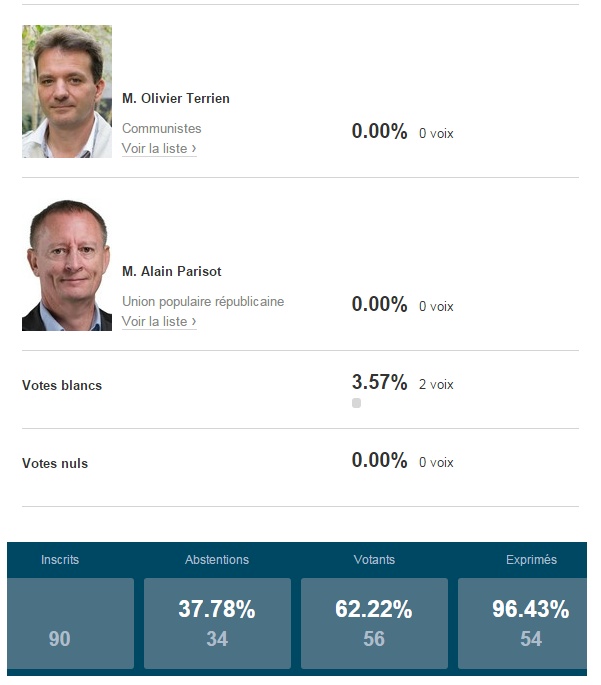The image size is (601, 685).
Task: Click the Votes blancs gray progress bar
Action: (356, 403)
